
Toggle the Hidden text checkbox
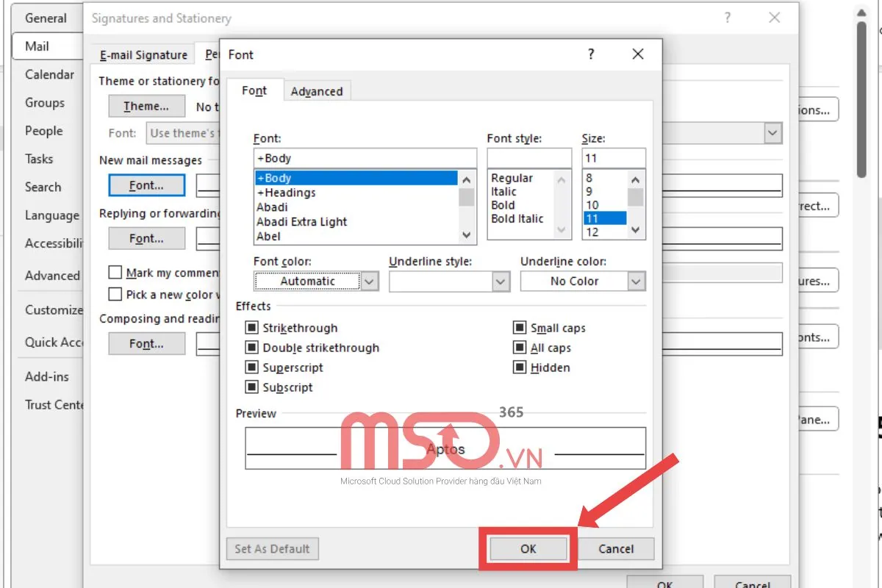[520, 367]
